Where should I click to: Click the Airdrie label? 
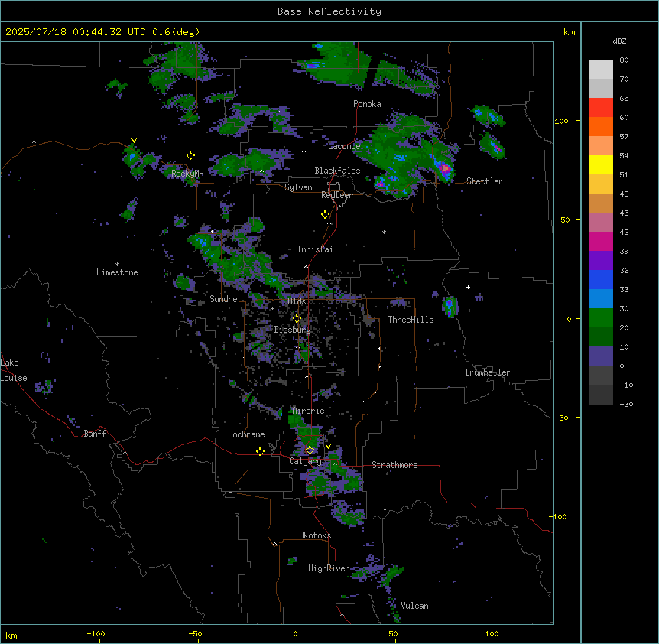pyautogui.click(x=309, y=411)
